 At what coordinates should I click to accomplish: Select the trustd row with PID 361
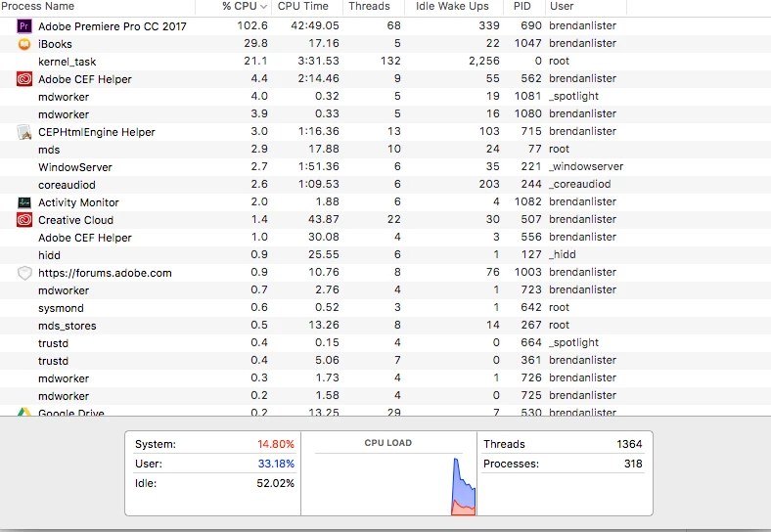pyautogui.click(x=385, y=361)
